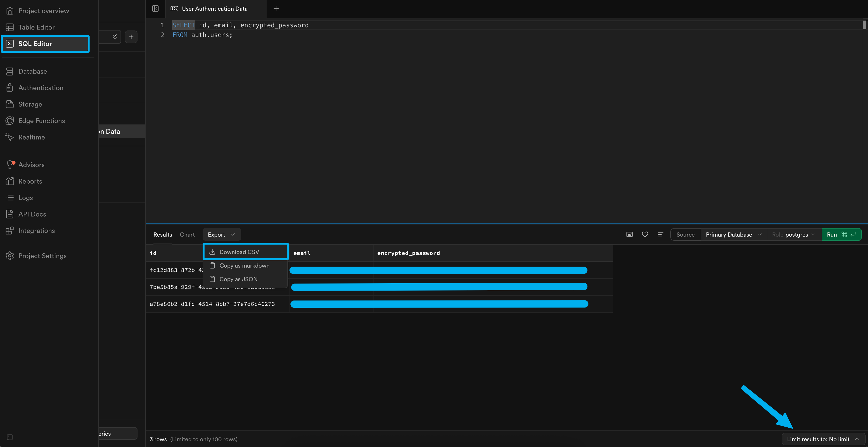
Task: Toggle the sidebar behavior icon at bottom-left
Action: [10, 438]
